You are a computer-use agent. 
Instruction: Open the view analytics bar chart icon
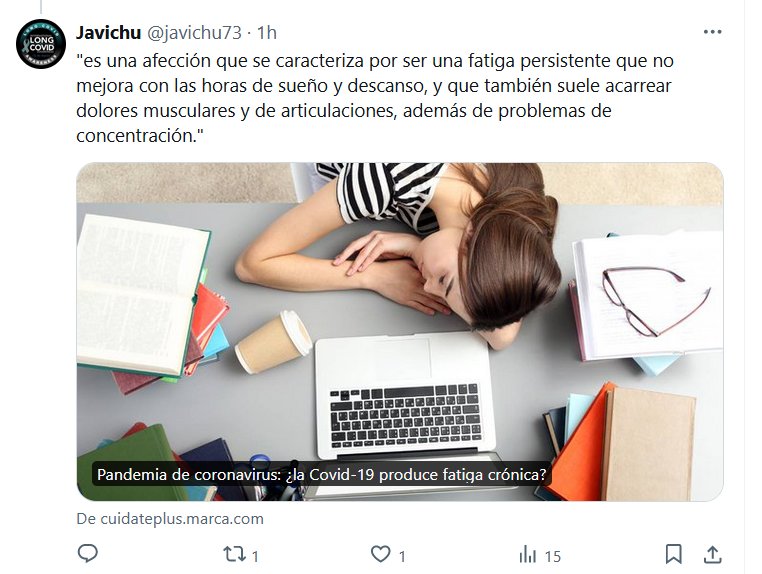pyautogui.click(x=528, y=554)
